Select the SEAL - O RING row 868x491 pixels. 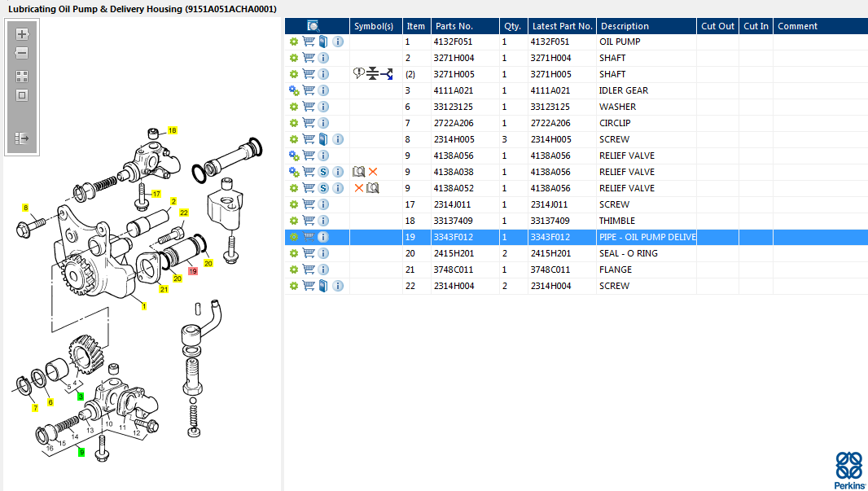576,253
